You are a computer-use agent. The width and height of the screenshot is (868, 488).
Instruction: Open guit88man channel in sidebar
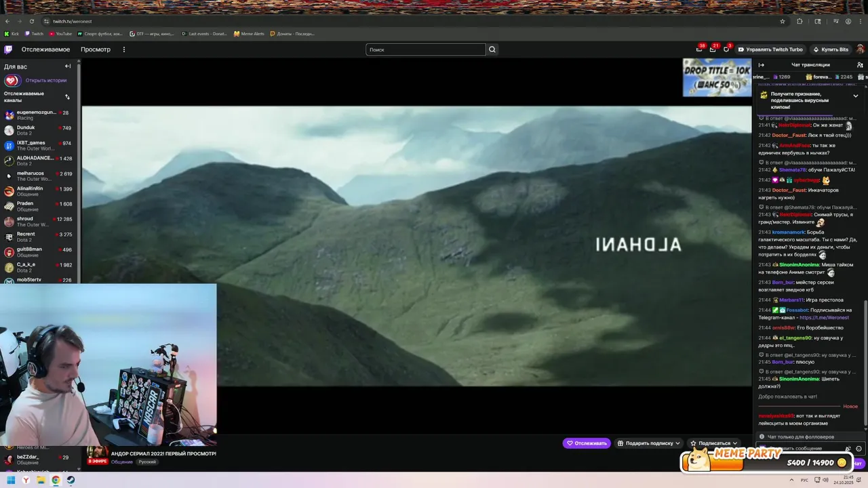click(39, 252)
